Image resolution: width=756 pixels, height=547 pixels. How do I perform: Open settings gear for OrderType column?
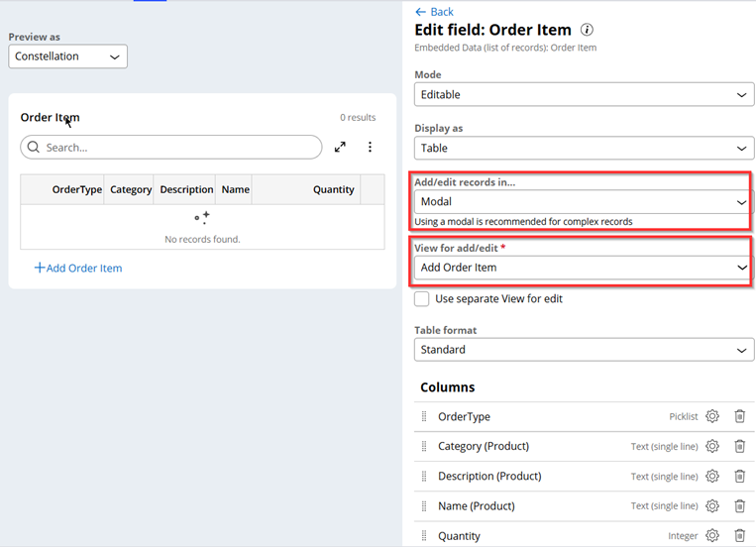point(712,416)
